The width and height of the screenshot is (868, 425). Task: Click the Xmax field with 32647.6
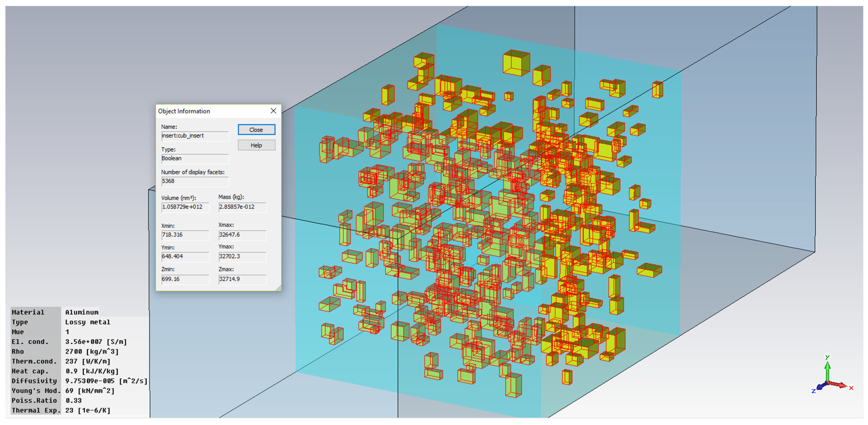pos(242,235)
